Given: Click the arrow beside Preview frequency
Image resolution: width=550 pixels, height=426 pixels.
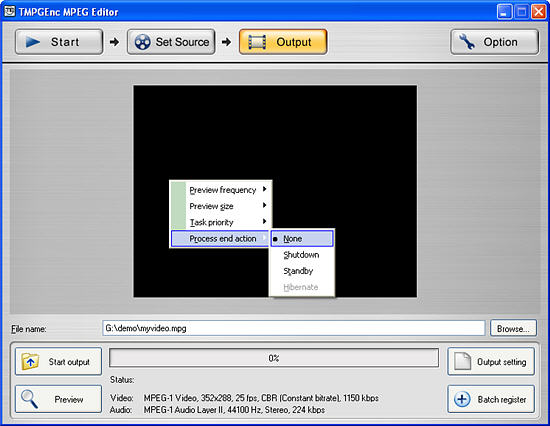Looking at the screenshot, I should pos(264,189).
